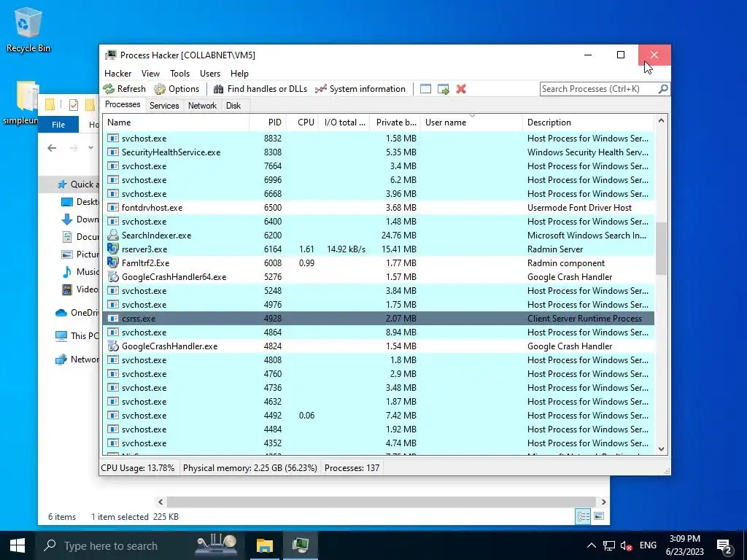Screen dimensions: 747x560
Task: Switch File Explorer to details view icon
Action: [583, 516]
